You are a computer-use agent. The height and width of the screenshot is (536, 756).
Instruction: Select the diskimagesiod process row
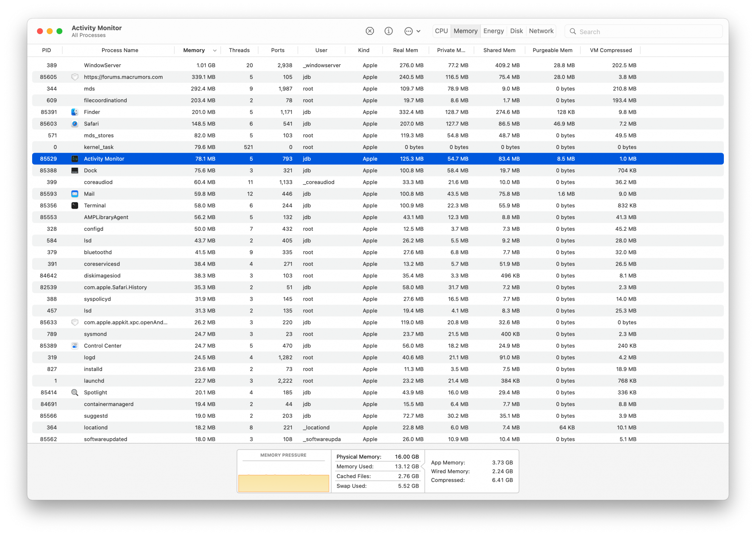(378, 276)
